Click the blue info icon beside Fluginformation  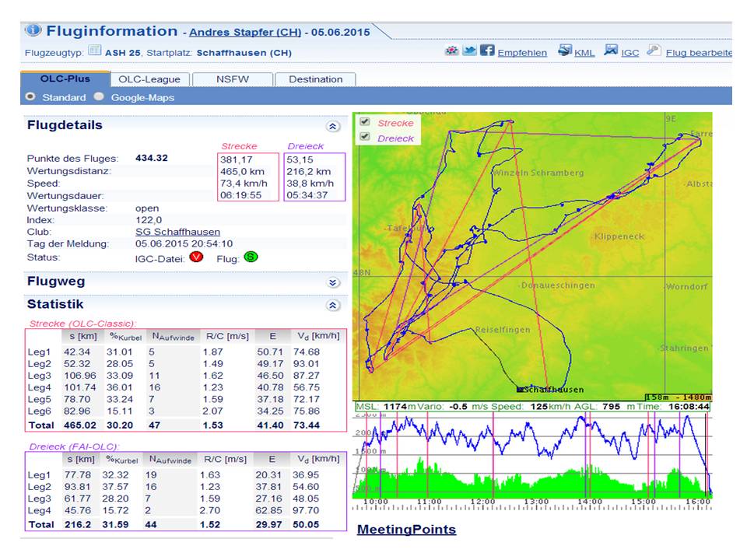[x=33, y=30]
